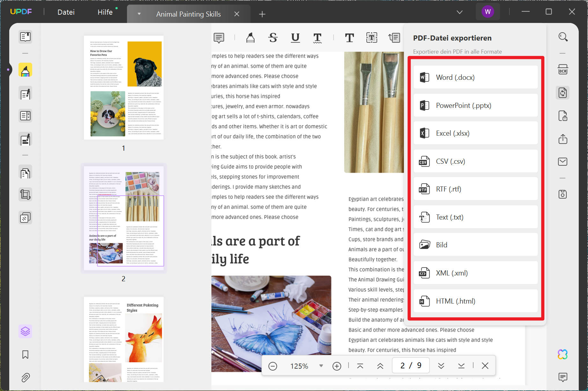This screenshot has height=391, width=588.
Task: Open the protect PDF lock icon
Action: click(x=562, y=116)
